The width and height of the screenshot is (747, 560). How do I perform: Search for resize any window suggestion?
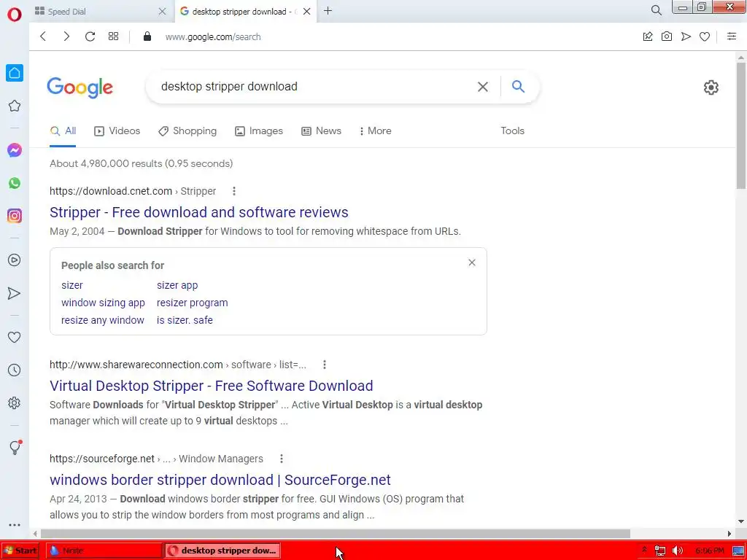(x=102, y=320)
